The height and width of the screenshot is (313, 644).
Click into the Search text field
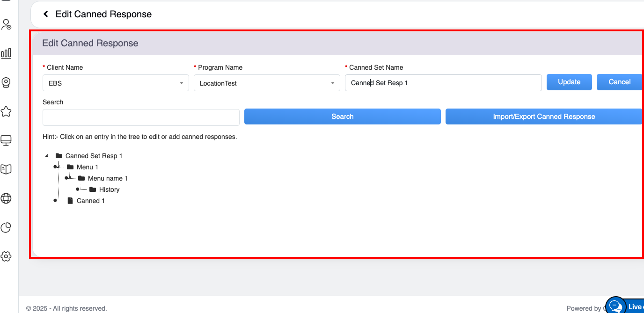tap(141, 117)
